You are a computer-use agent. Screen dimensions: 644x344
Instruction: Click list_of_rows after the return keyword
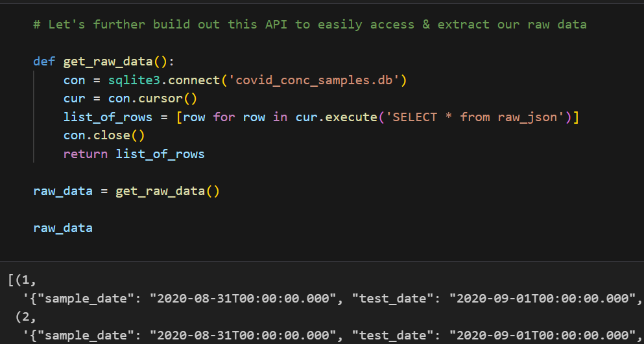pos(160,154)
